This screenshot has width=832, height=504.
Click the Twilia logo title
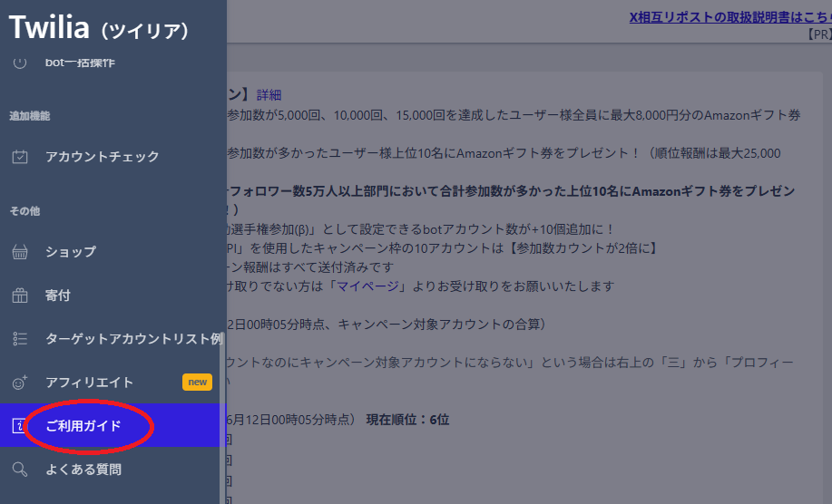[99, 27]
